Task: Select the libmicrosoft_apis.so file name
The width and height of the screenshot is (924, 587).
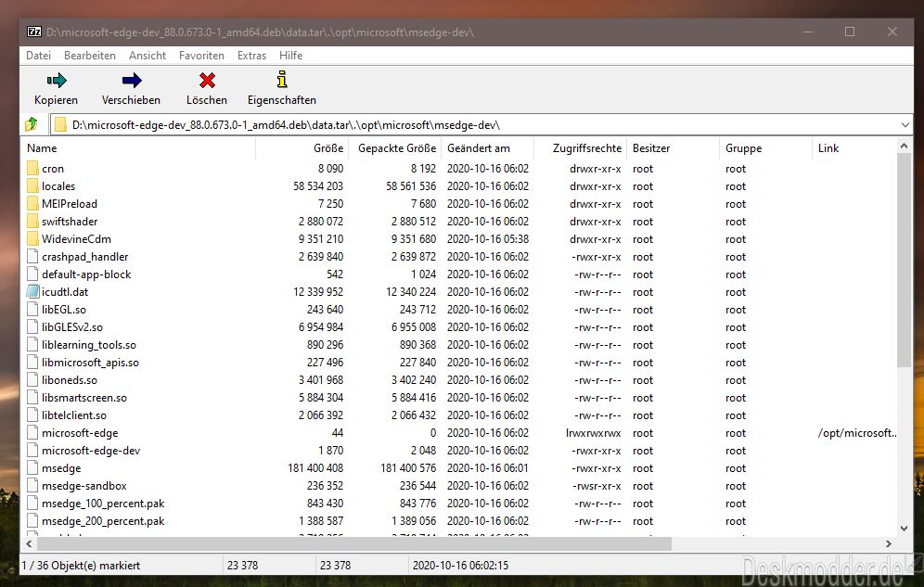Action: (x=90, y=362)
